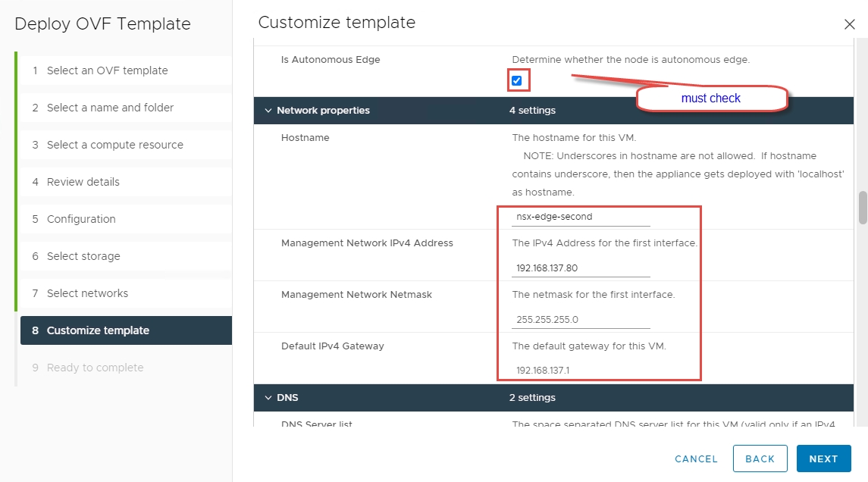This screenshot has width=868, height=482.
Task: Go back to step 7 Select networks
Action: pyautogui.click(x=87, y=293)
